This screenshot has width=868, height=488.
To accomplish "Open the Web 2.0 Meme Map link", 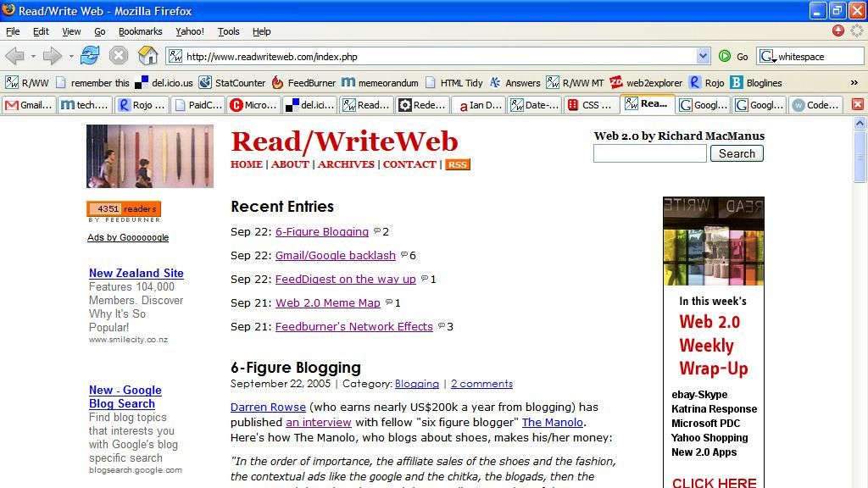I will pyautogui.click(x=328, y=303).
